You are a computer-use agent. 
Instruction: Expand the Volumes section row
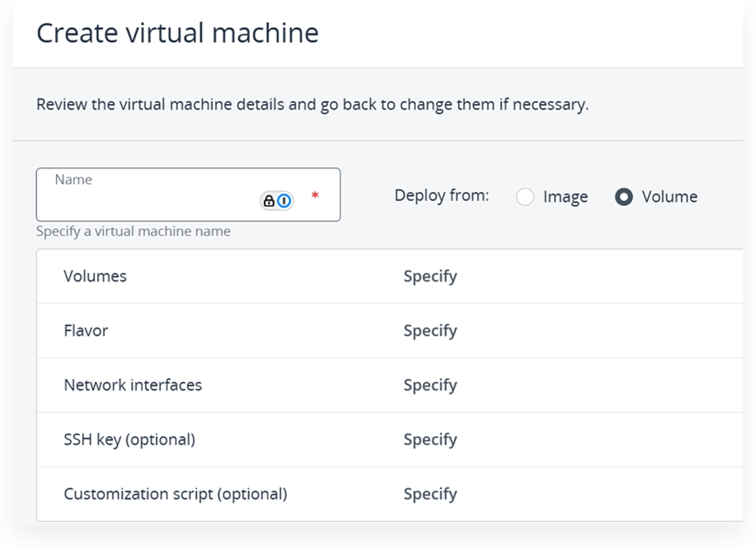coord(95,276)
